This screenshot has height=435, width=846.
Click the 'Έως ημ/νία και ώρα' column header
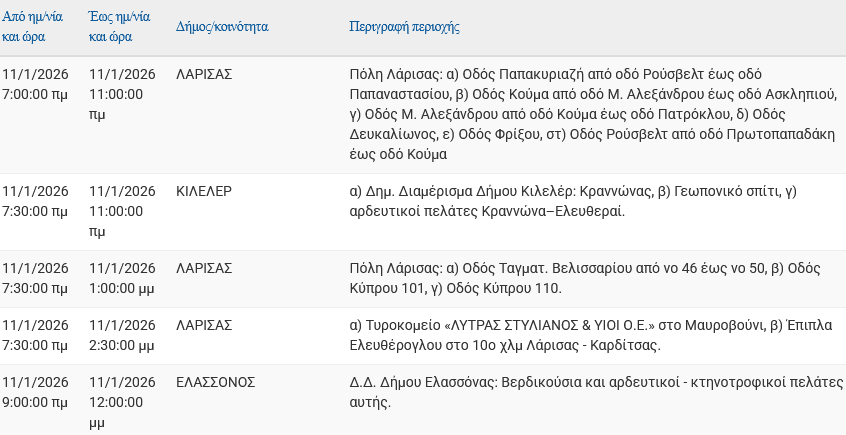[122, 27]
